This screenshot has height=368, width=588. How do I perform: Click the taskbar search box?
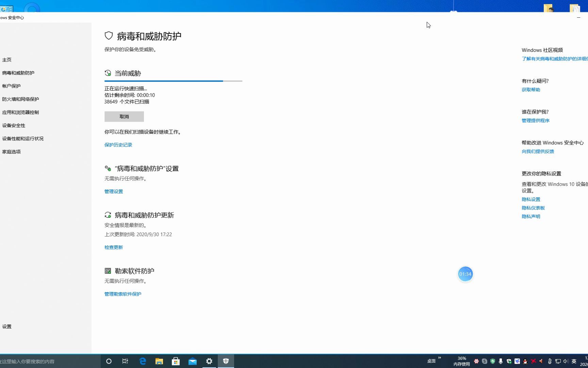[50, 361]
